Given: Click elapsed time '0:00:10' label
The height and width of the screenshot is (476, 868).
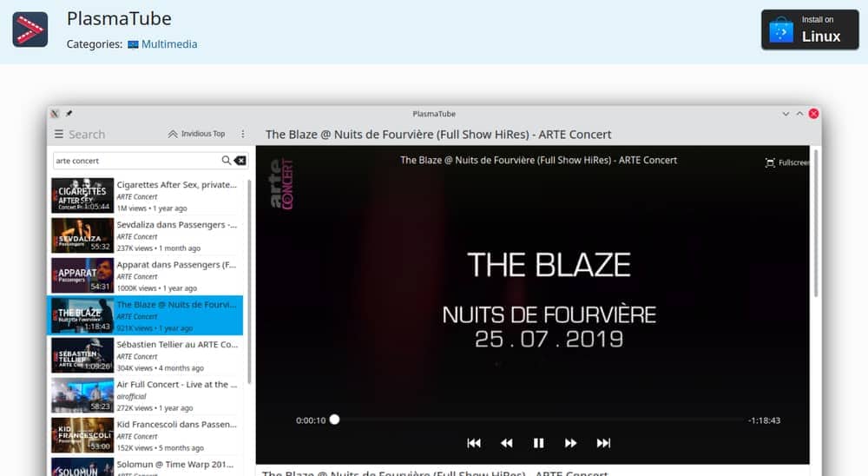Looking at the screenshot, I should pos(311,420).
